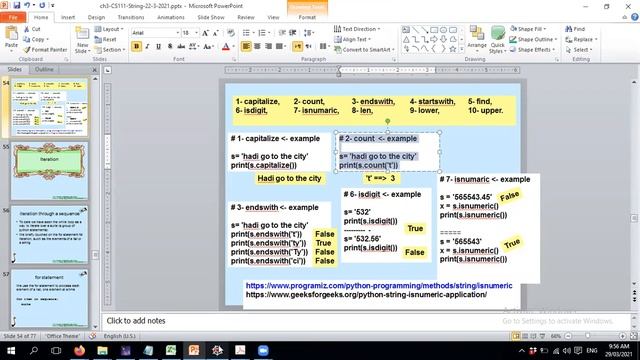Image resolution: width=640 pixels, height=360 pixels.
Task: Adjust the zoom slider
Action: tap(587, 336)
